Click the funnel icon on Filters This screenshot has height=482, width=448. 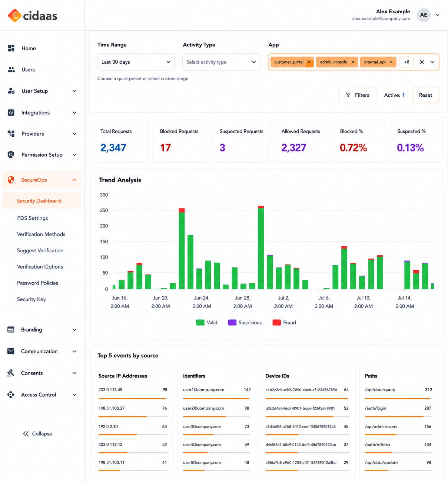point(348,95)
